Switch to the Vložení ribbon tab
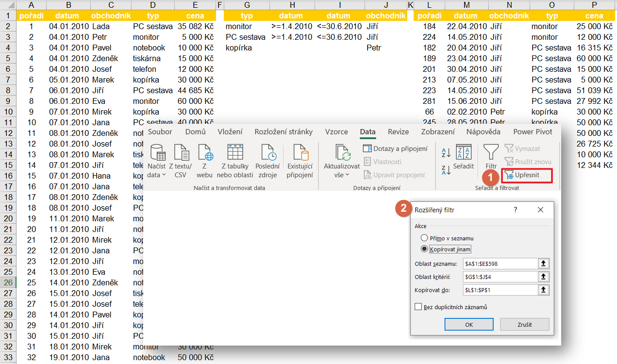Viewport: 617px width, 364px height. tap(230, 132)
